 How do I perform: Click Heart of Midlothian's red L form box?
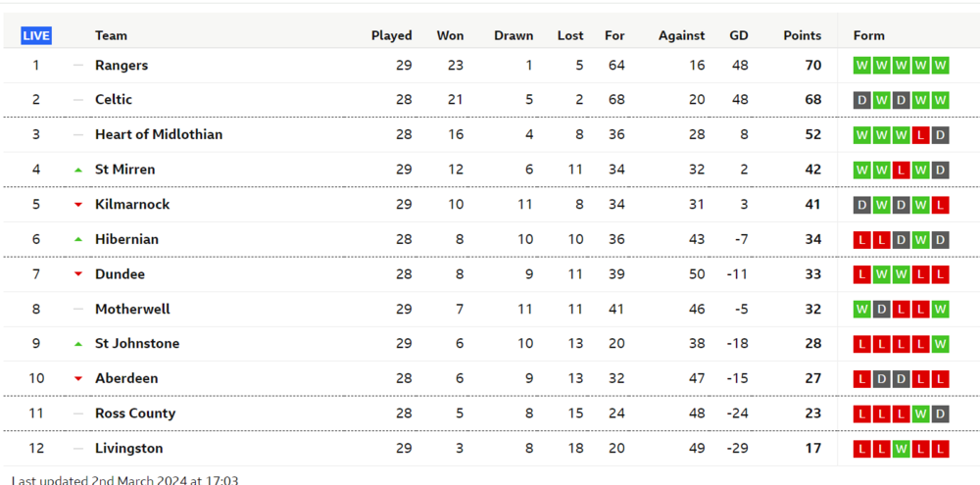[x=920, y=135]
